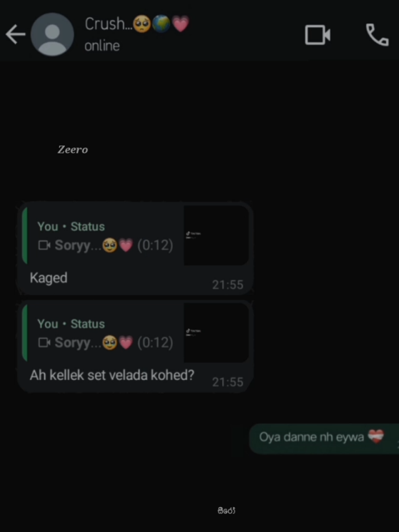This screenshot has width=399, height=532.
Task: Select the Kaged message text
Action: [49, 278]
